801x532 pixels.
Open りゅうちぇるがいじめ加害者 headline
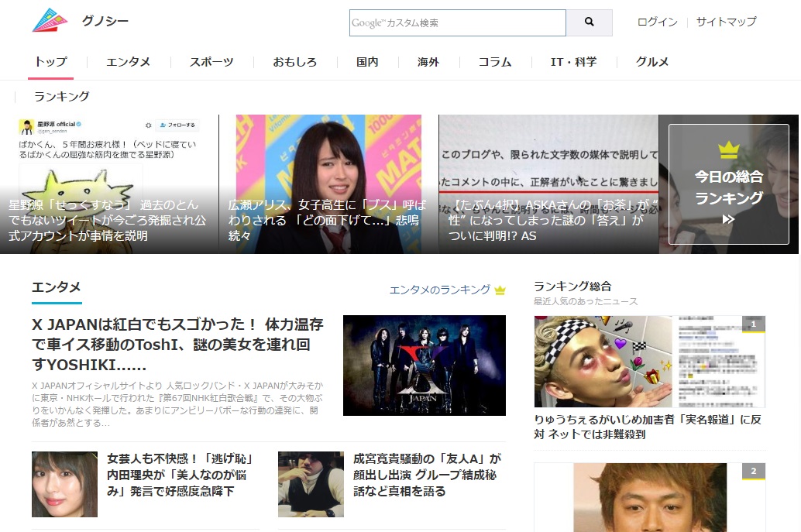[648, 427]
